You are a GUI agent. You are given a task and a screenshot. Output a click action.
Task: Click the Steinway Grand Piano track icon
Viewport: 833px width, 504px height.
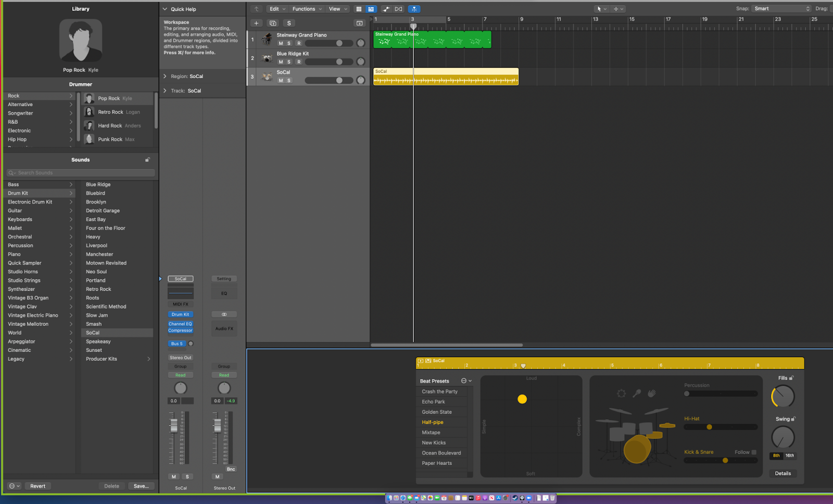(x=267, y=39)
